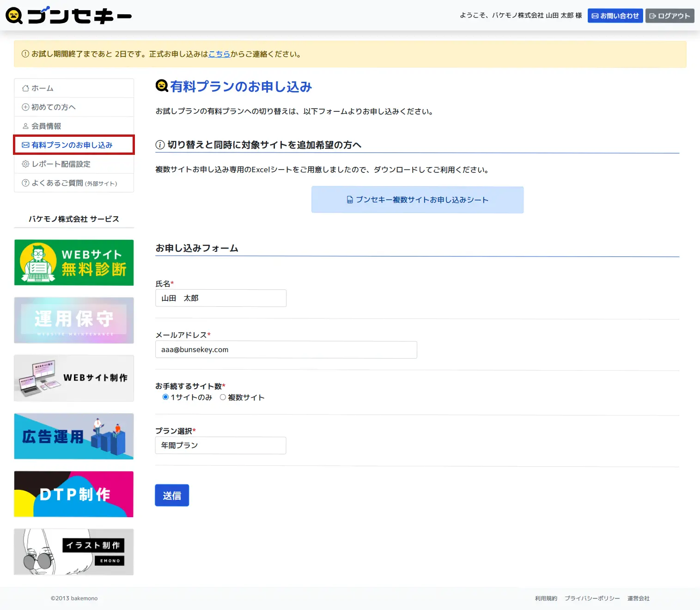This screenshot has height=610, width=700.
Task: Download ブンセキー複数サイトお申し込みシート
Action: tap(417, 200)
